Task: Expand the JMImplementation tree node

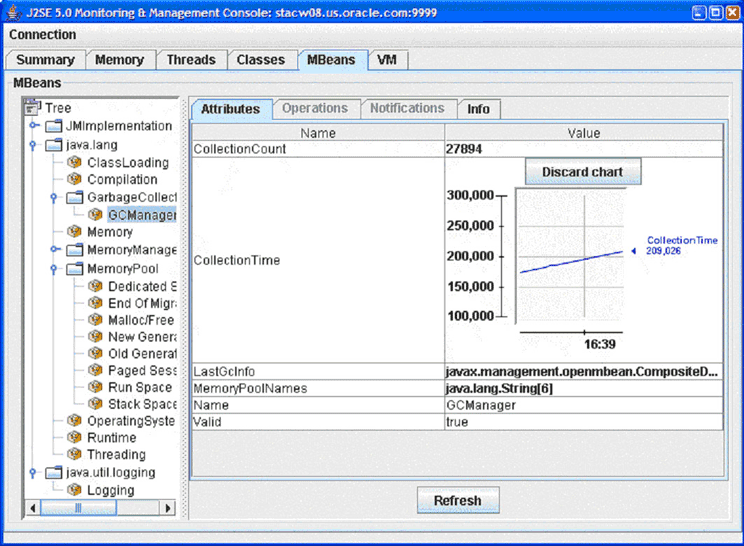Action: [33, 127]
